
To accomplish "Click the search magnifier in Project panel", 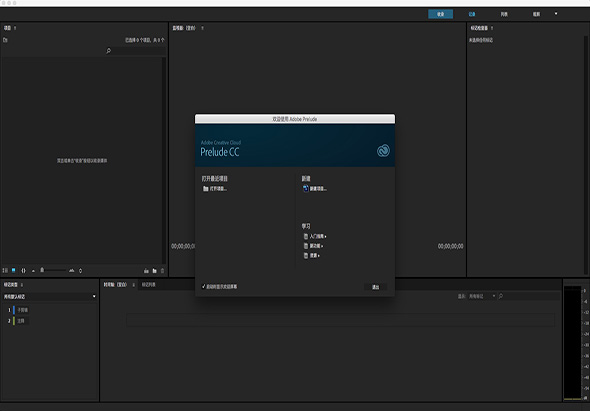I will pos(108,50).
